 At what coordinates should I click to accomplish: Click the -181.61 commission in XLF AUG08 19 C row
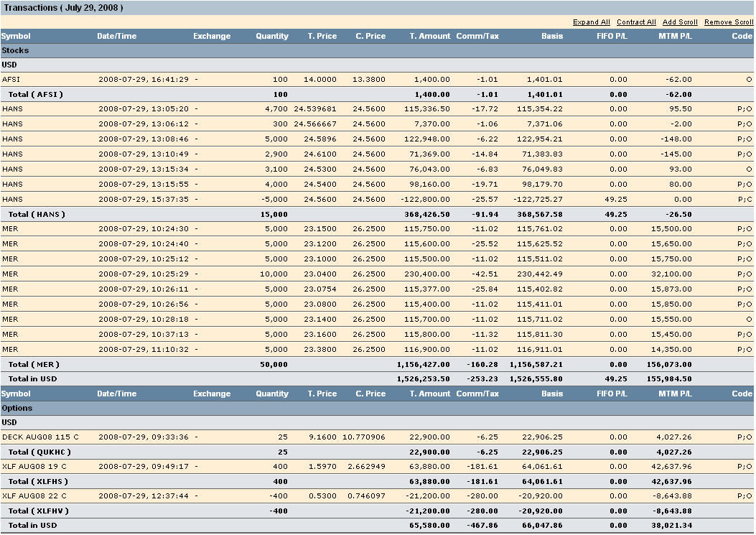point(482,467)
